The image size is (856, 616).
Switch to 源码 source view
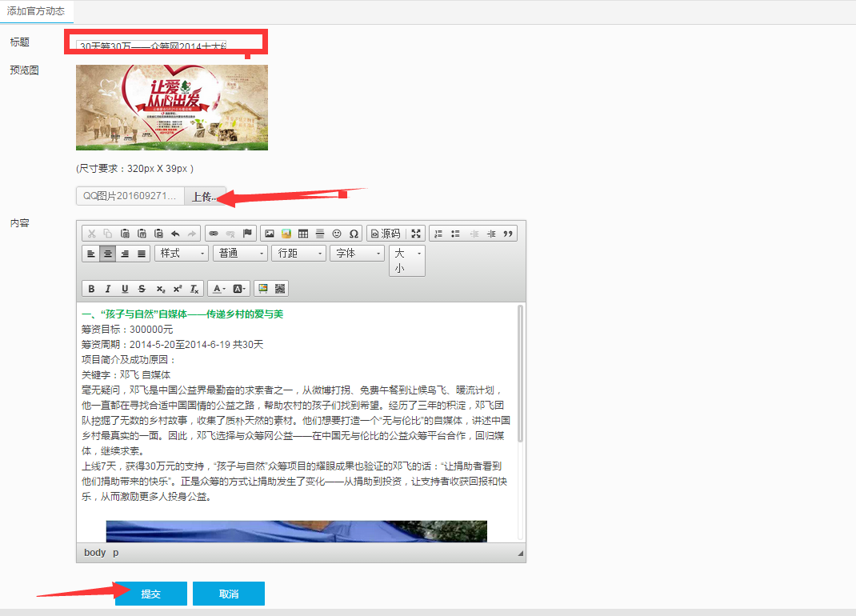(385, 234)
